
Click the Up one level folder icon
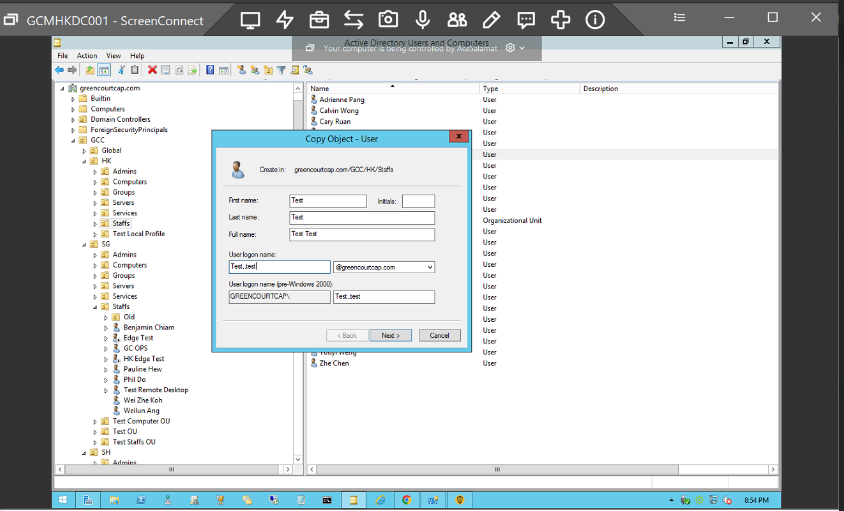pyautogui.click(x=90, y=70)
